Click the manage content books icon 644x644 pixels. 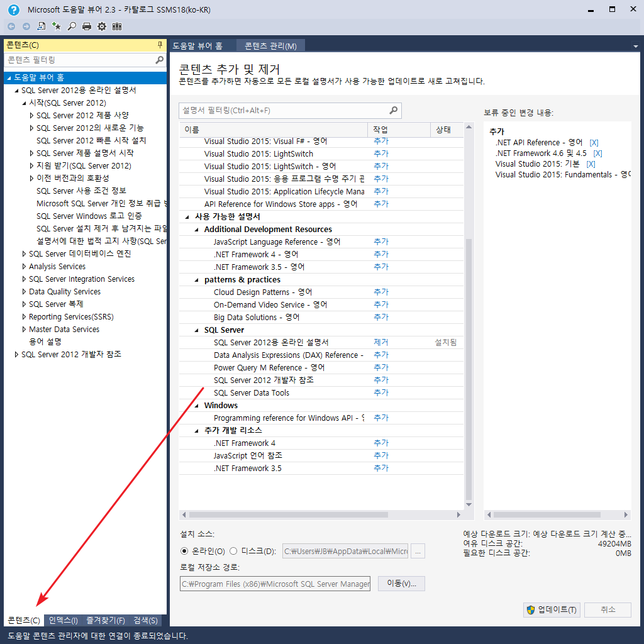[x=117, y=26]
